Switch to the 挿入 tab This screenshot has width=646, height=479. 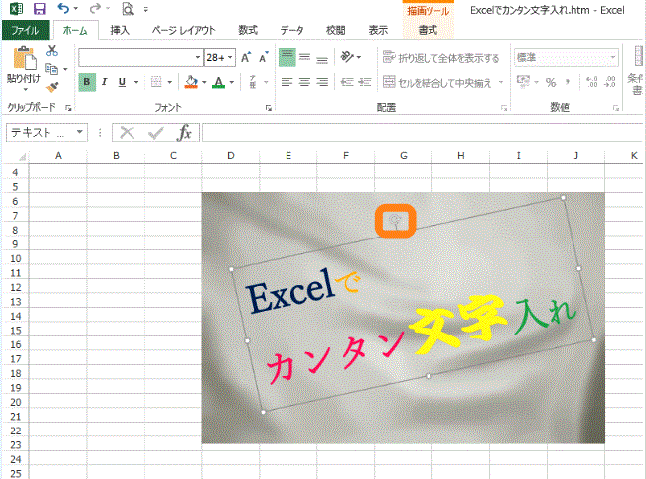[119, 30]
